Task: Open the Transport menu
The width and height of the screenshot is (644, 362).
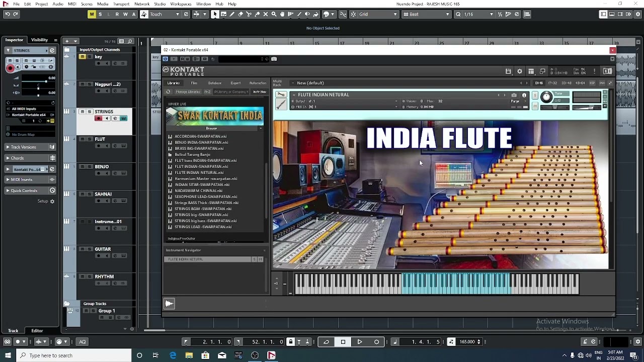Action: [121, 4]
